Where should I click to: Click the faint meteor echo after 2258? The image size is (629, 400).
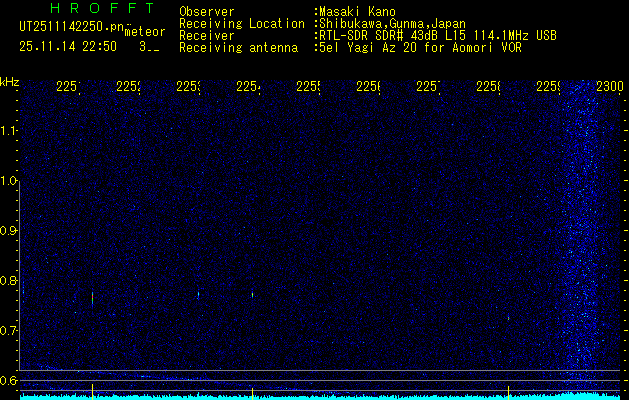coord(508,318)
